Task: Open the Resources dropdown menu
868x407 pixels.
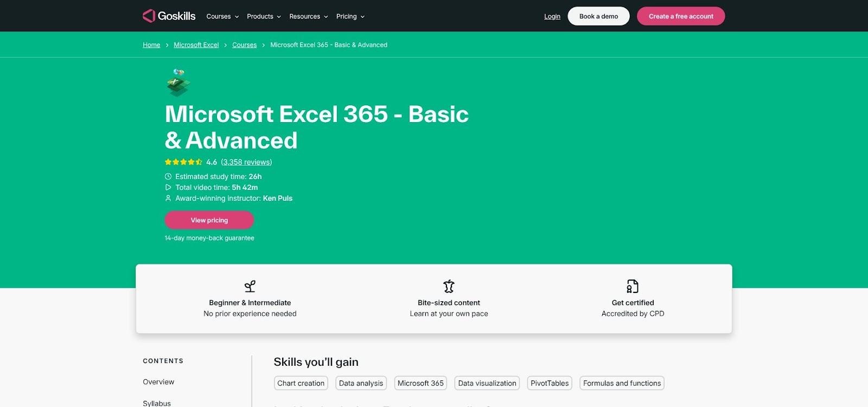Action: tap(309, 16)
